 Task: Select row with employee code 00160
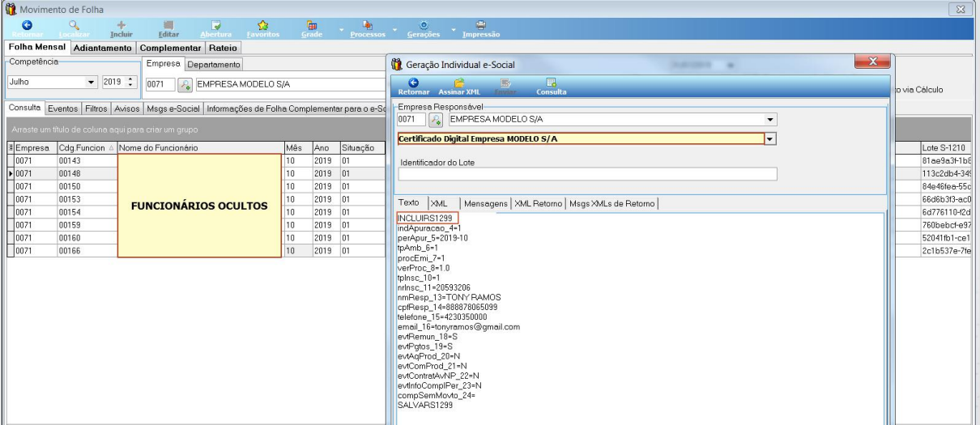point(86,237)
